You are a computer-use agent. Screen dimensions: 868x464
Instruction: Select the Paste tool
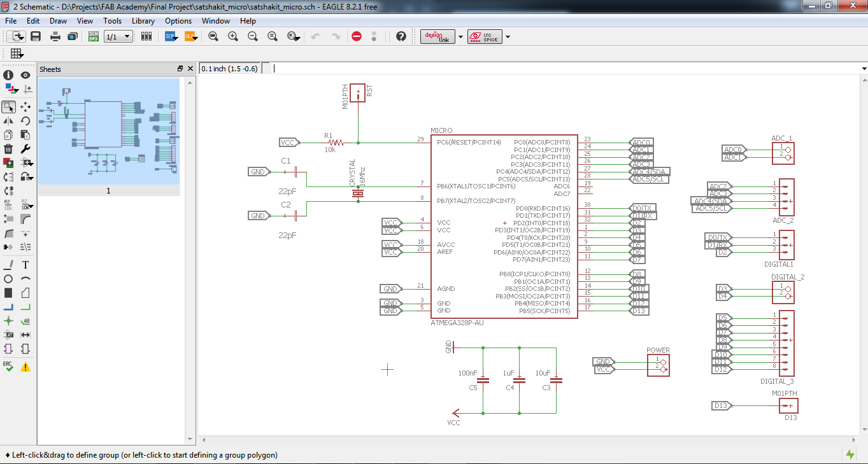[25, 134]
